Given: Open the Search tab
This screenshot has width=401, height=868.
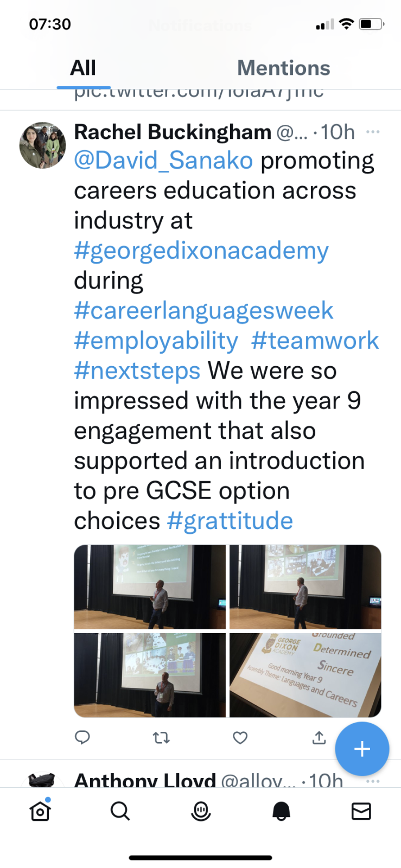Looking at the screenshot, I should pyautogui.click(x=120, y=811).
